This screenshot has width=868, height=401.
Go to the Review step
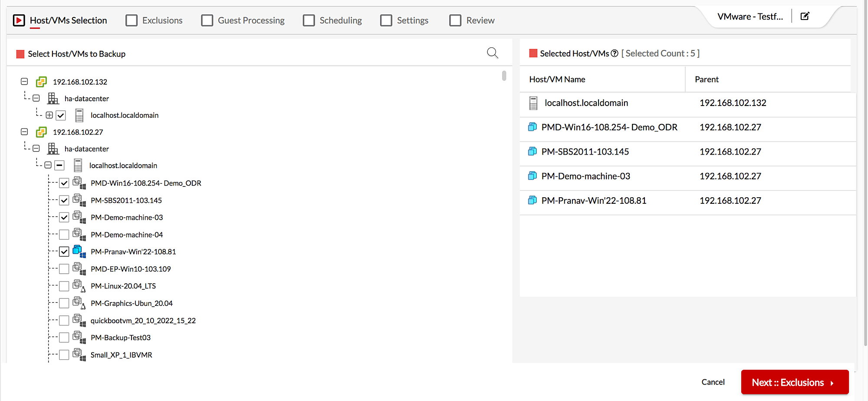[x=472, y=20]
